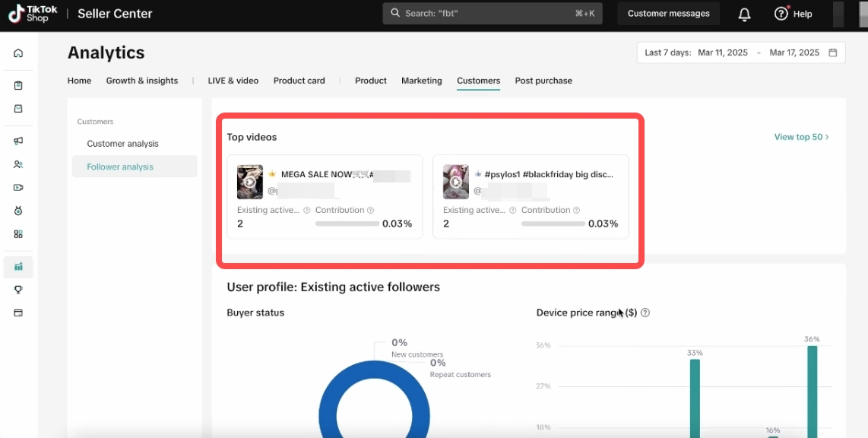Screen dimensions: 868x438
Task: Click the Customer messages button
Action: pyautogui.click(x=668, y=14)
